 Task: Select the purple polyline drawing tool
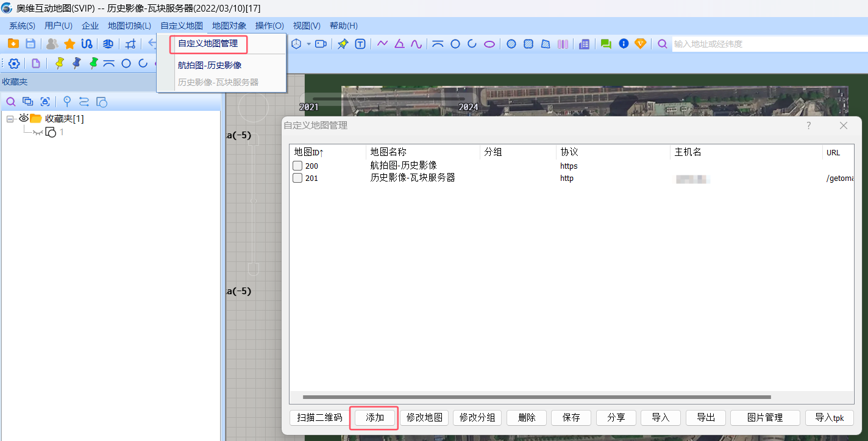382,44
